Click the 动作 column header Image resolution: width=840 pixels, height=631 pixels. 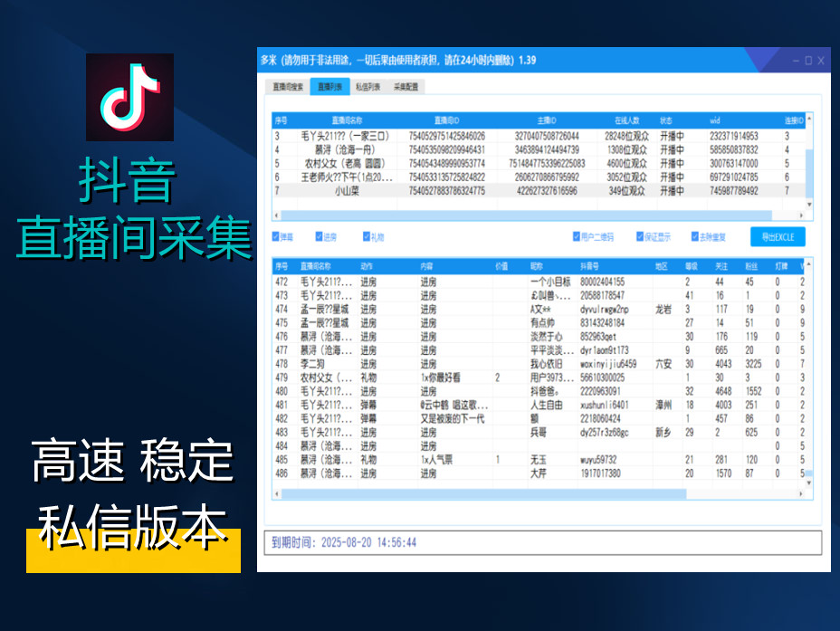click(x=367, y=266)
